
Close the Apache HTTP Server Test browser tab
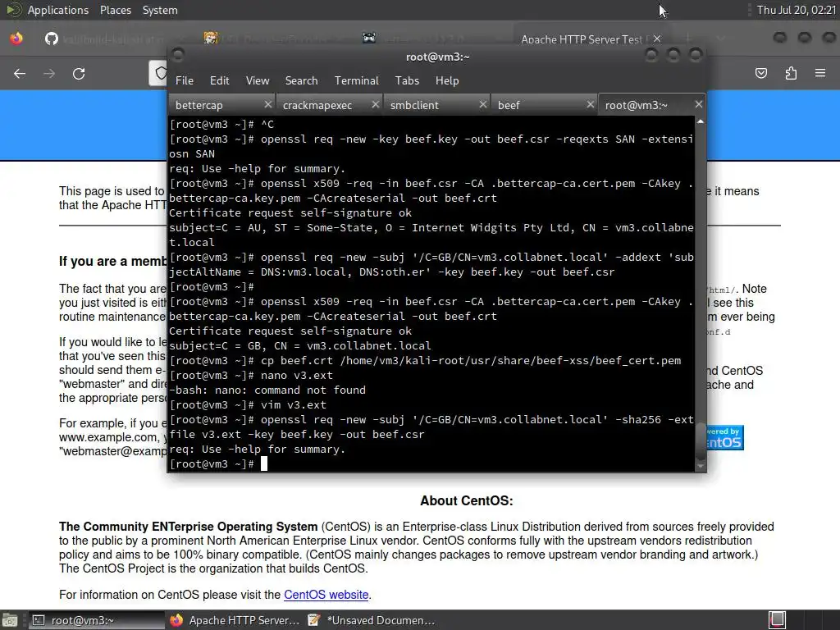point(657,39)
